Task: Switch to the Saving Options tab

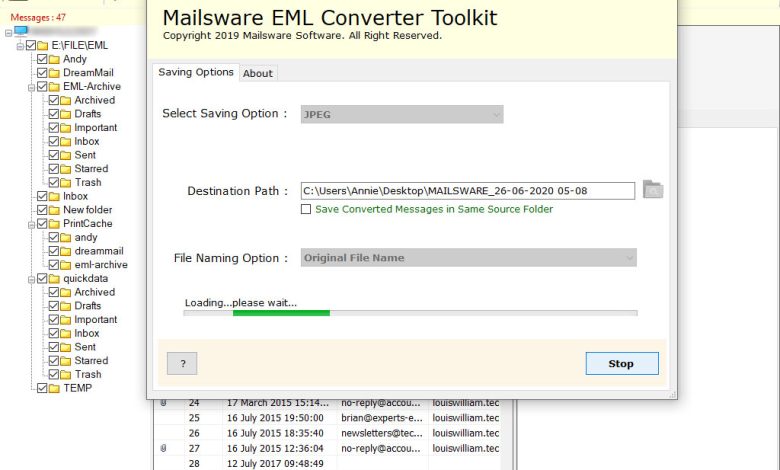Action: (x=196, y=72)
